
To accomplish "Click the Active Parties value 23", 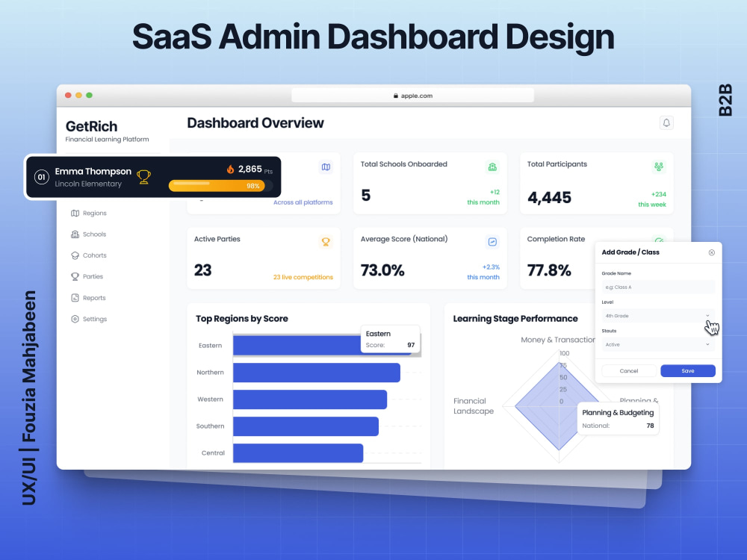I will (202, 270).
